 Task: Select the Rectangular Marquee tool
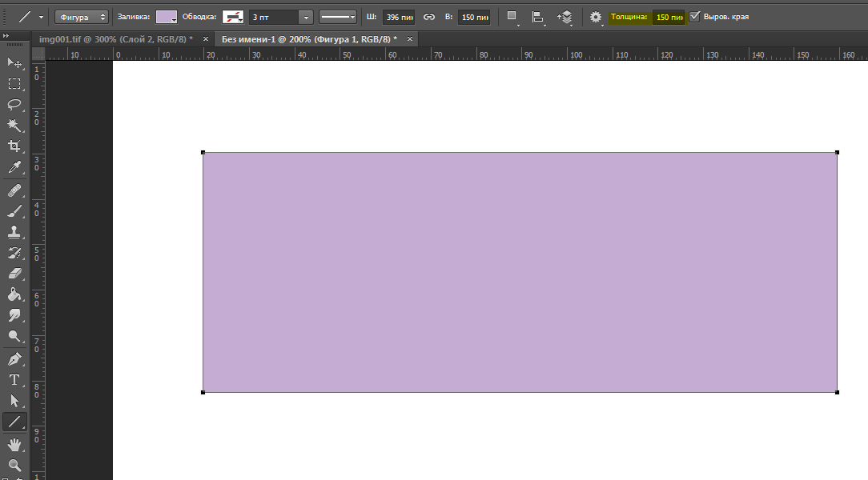(x=14, y=84)
